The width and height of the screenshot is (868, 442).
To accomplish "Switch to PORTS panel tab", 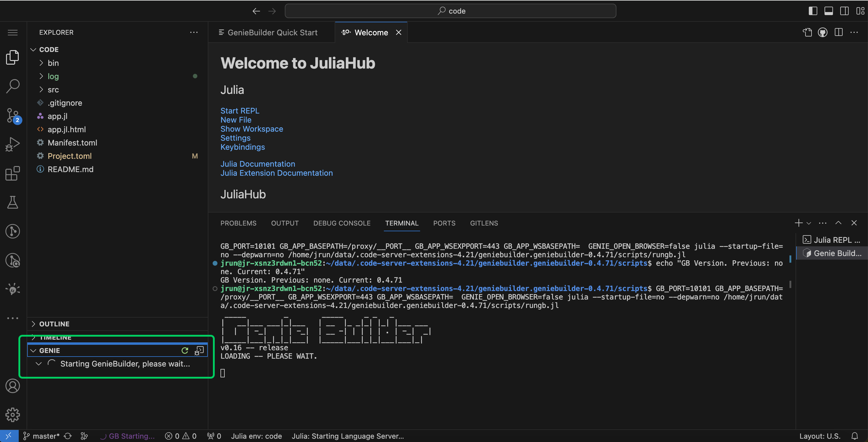I will click(444, 223).
